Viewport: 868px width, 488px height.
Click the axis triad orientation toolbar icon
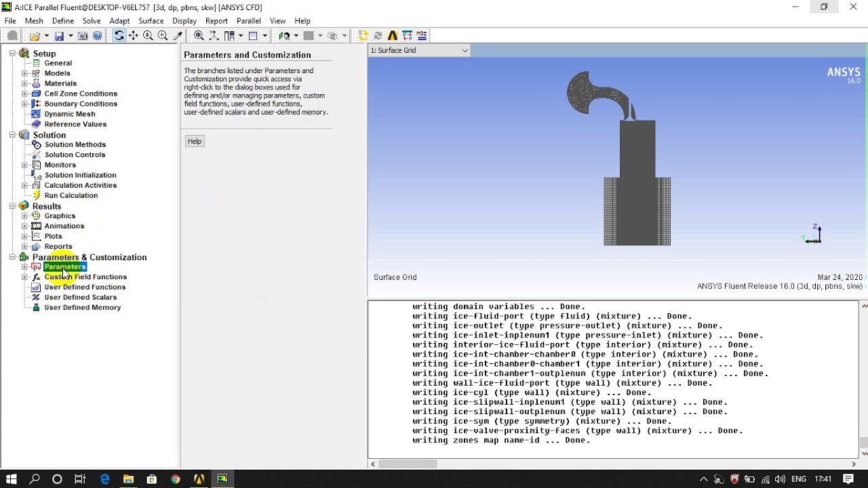pyautogui.click(x=214, y=36)
